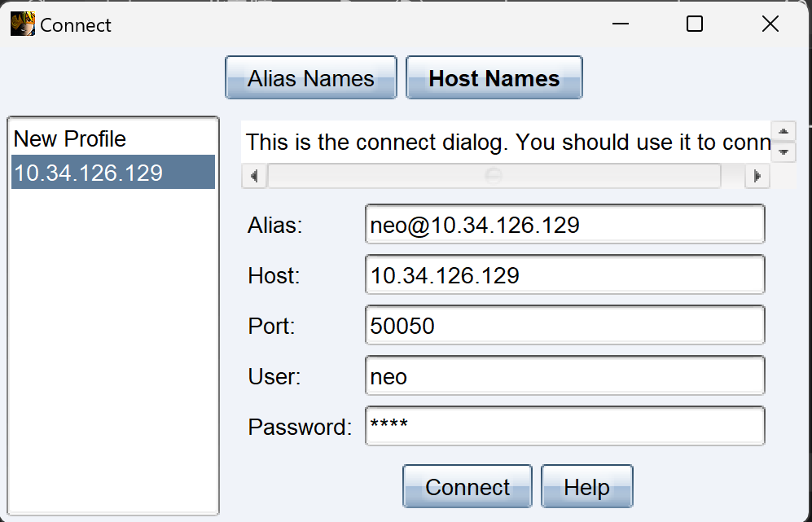Minimize the Connect window
The width and height of the screenshot is (812, 522).
(620, 24)
